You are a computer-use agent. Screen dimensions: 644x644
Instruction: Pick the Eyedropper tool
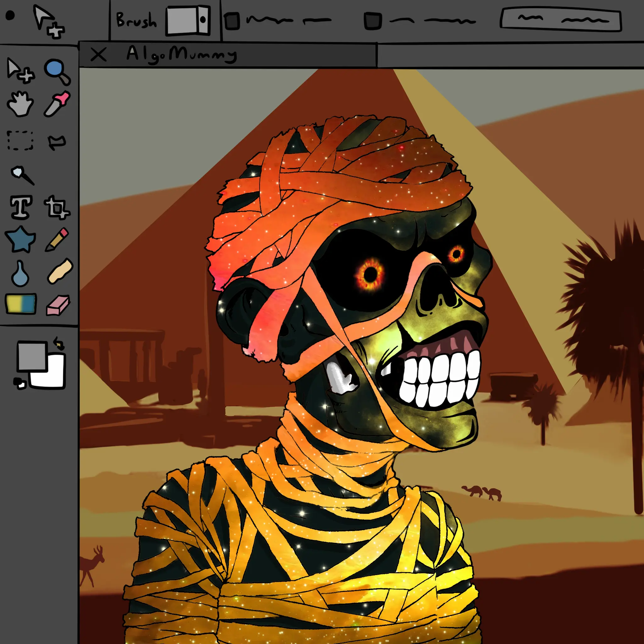(57, 104)
